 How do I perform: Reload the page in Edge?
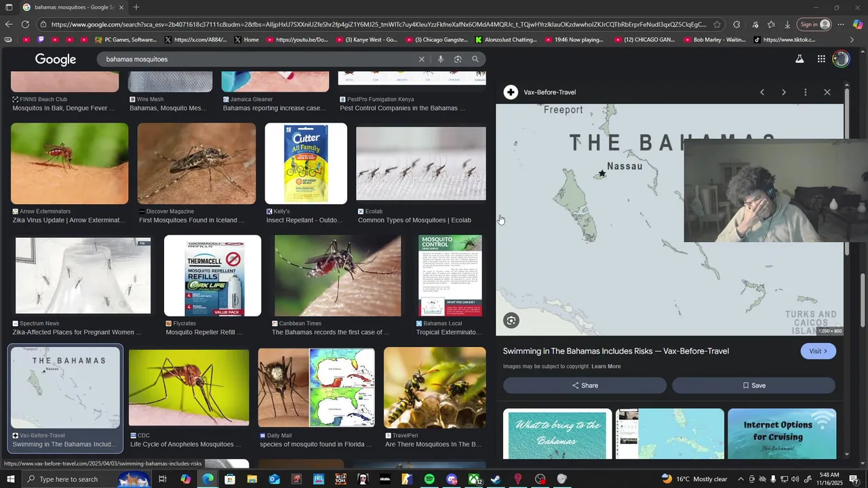(25, 24)
